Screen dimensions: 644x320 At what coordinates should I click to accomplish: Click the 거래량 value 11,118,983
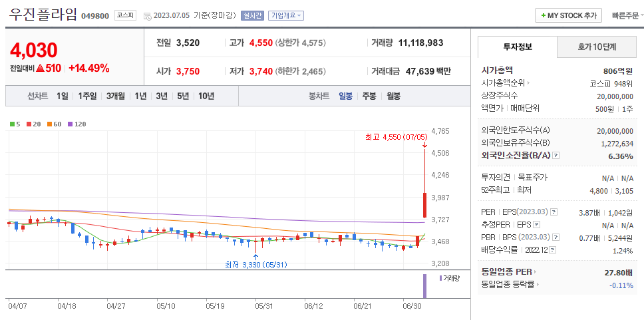421,43
